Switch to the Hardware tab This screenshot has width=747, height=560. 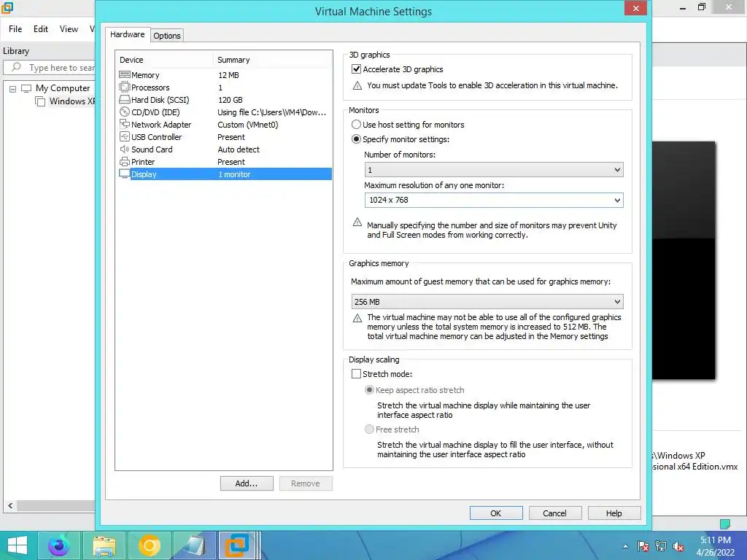tap(127, 34)
